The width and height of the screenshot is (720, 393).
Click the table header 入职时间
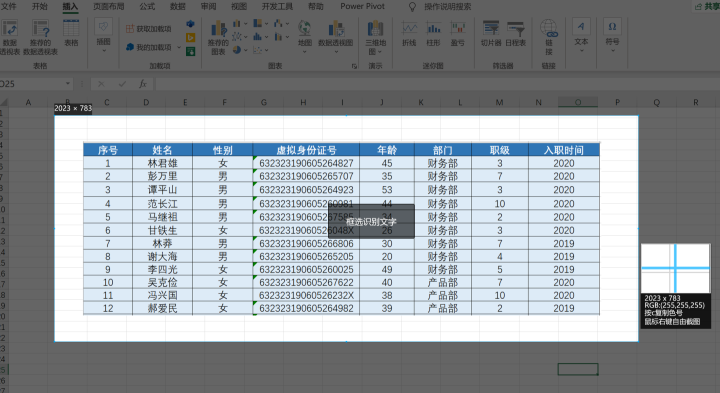(564, 150)
